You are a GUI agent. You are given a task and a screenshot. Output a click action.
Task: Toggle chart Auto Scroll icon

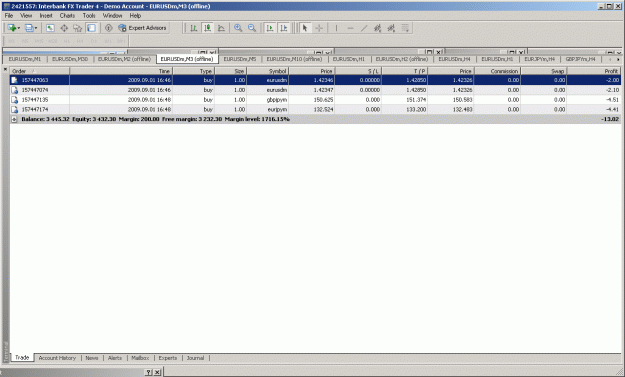coord(270,28)
